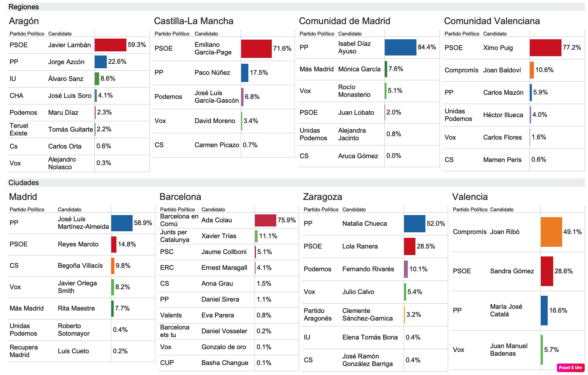Image resolution: width=588 pixels, height=375 pixels.
Task: Click Partido Político header in Aragón table
Action: click(27, 34)
